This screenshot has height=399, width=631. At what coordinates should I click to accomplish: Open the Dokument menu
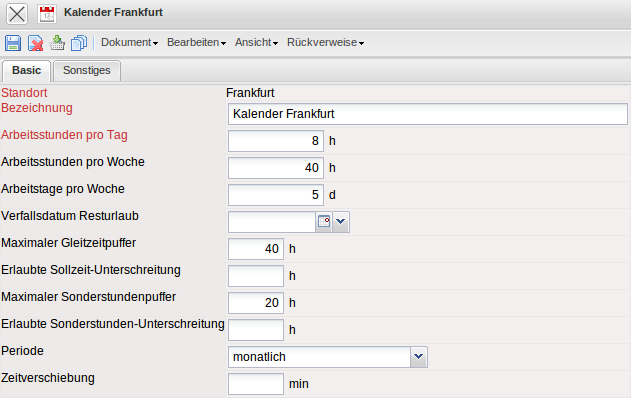[129, 43]
